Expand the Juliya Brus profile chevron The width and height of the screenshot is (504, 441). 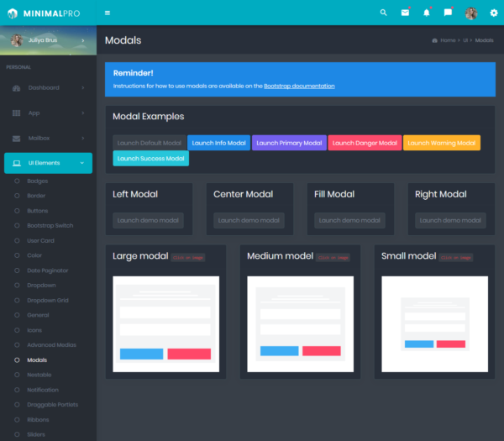click(x=83, y=40)
